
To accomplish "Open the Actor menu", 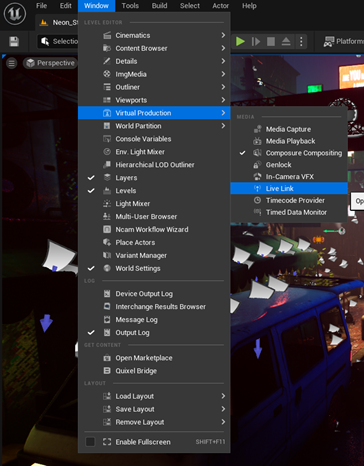I will pos(220,6).
